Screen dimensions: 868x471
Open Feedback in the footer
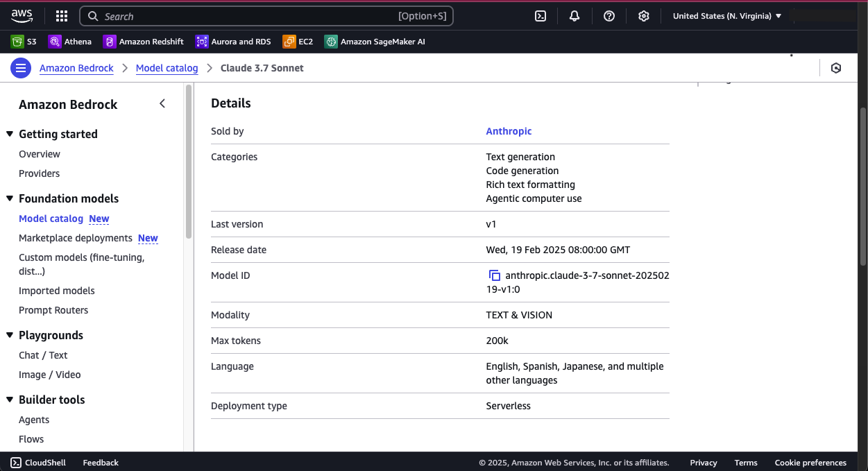click(x=101, y=463)
